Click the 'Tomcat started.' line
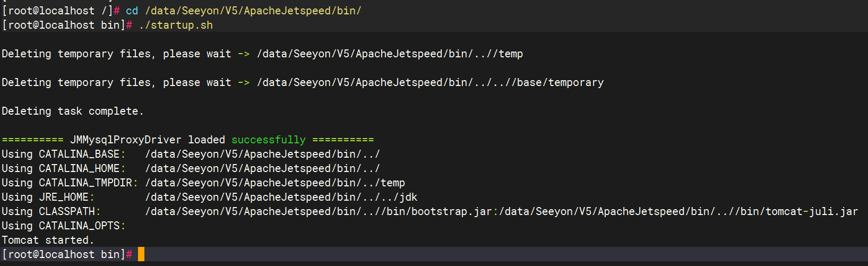 click(48, 240)
